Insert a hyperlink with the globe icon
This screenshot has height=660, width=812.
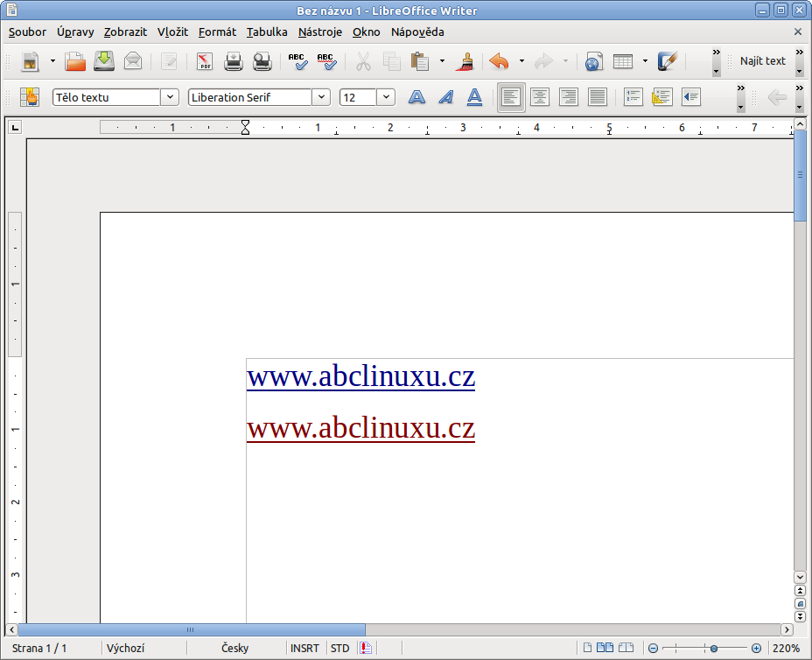[594, 61]
